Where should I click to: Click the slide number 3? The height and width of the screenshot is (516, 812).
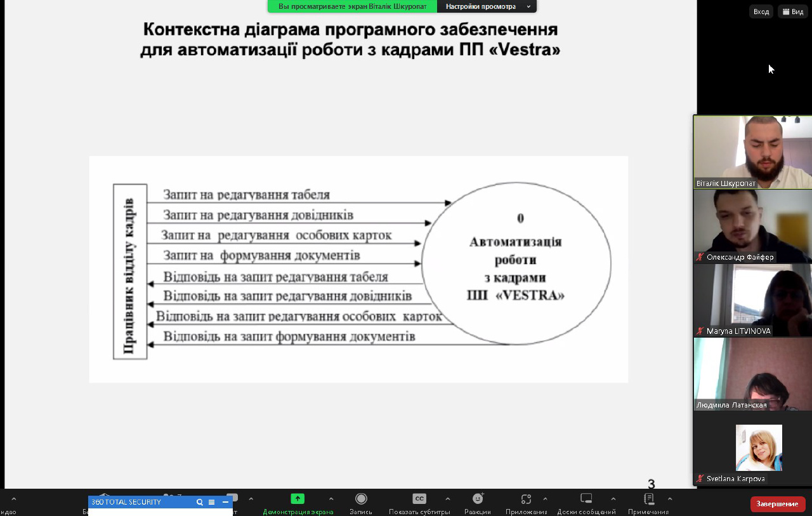coord(651,485)
